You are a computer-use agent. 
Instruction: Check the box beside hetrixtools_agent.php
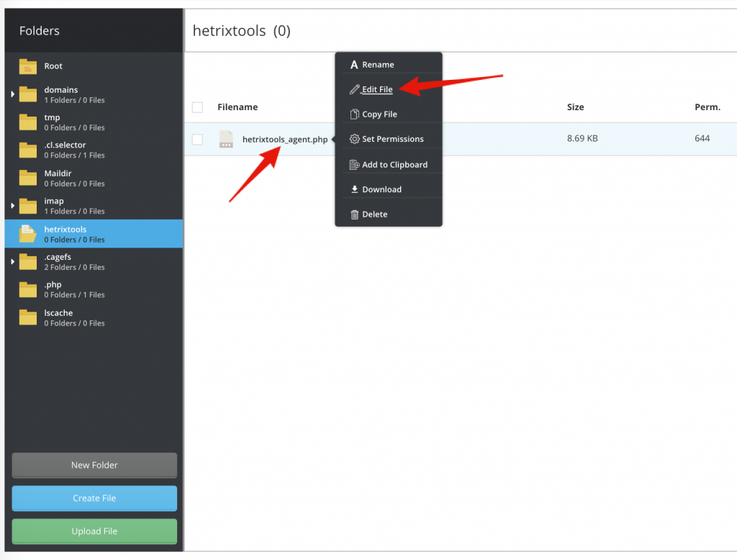point(197,139)
